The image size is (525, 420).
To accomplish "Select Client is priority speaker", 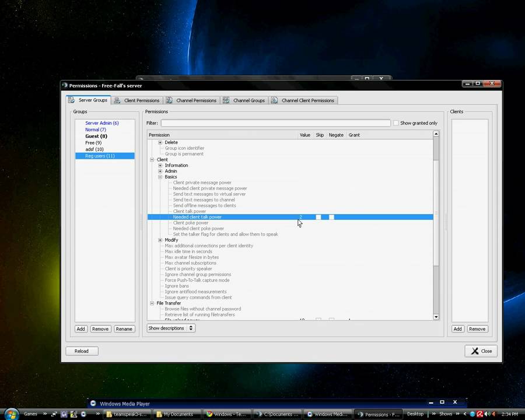I will tap(188, 268).
